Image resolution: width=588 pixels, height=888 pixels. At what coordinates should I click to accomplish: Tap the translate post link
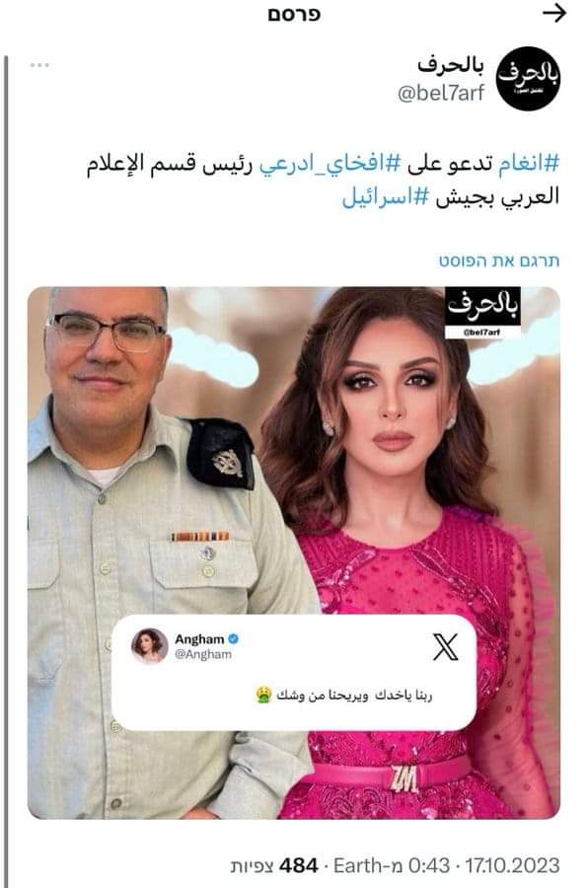(x=499, y=261)
